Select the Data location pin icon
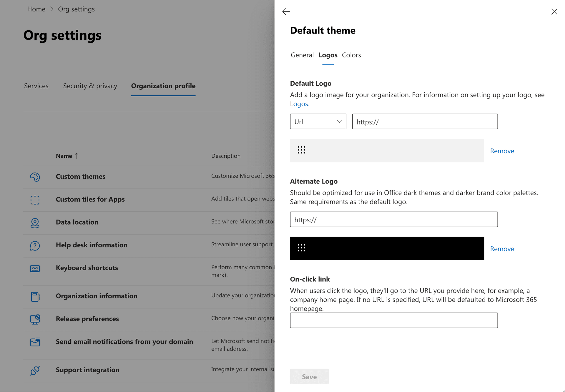Viewport: 565px width, 392px height. (35, 223)
